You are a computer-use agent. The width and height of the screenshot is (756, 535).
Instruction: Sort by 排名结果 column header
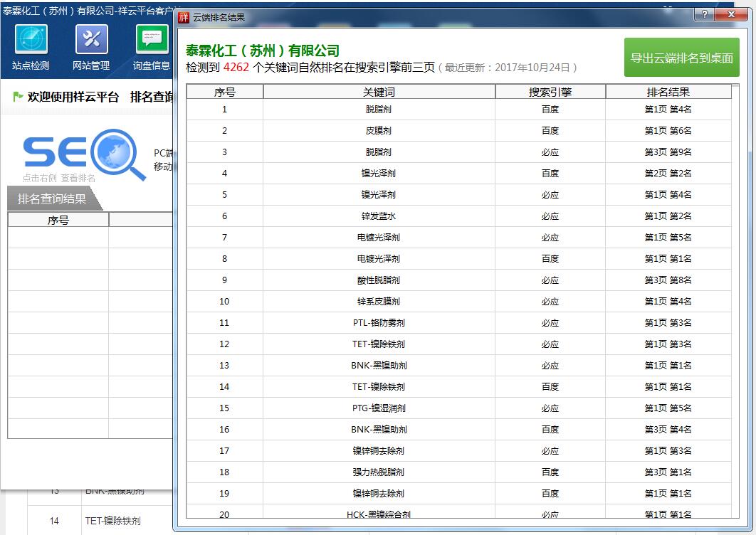668,92
